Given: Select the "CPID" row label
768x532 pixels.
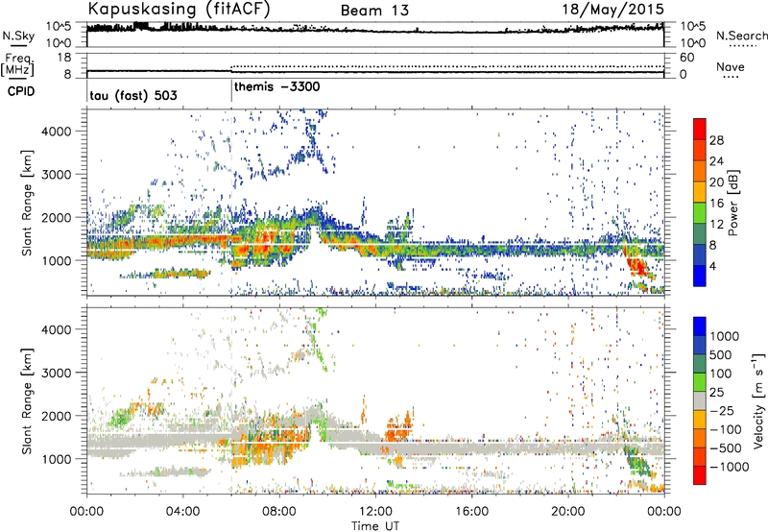Looking at the screenshot, I should point(20,91).
